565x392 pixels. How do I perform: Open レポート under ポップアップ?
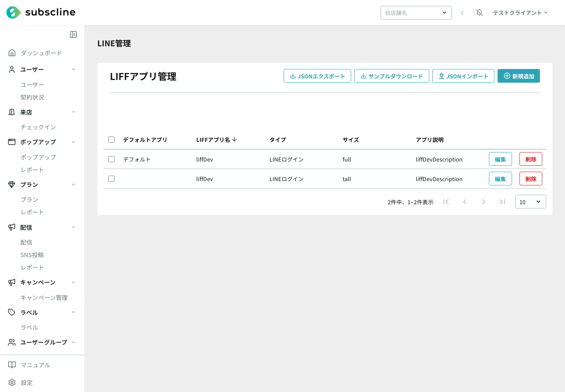click(x=32, y=170)
